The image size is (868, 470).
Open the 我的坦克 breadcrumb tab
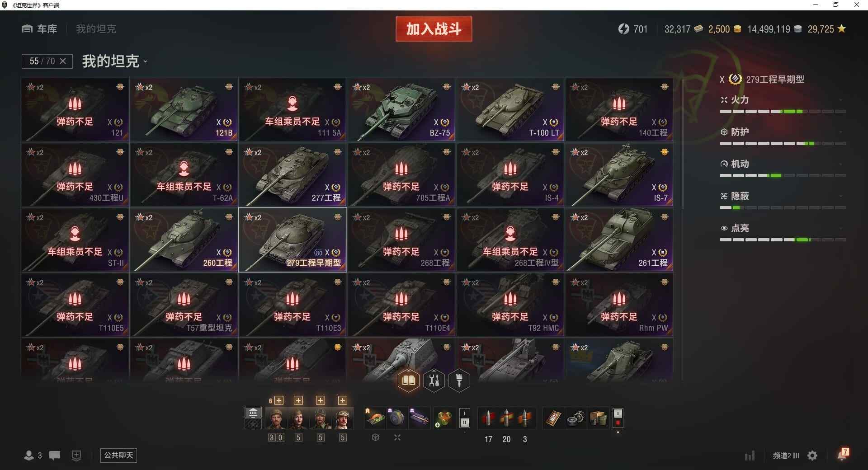click(96, 29)
